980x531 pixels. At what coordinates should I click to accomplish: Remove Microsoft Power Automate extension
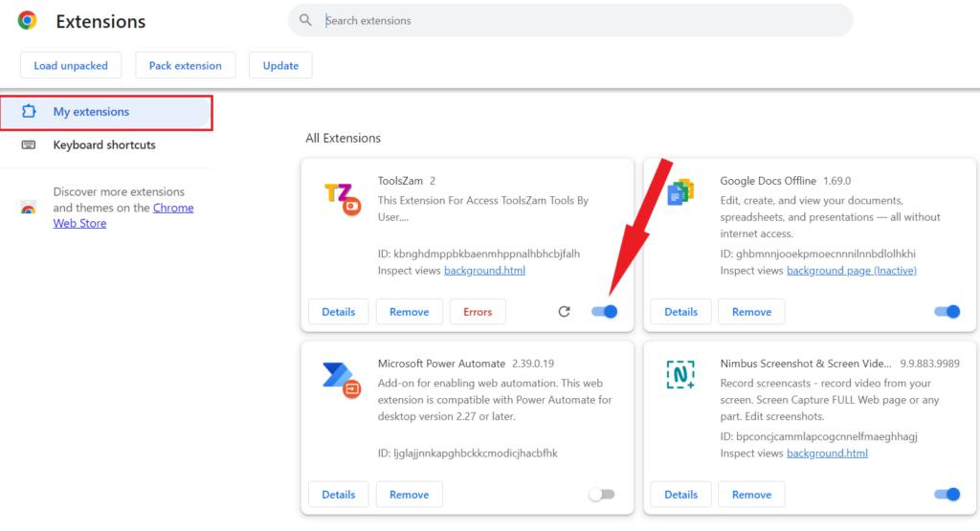coord(410,494)
